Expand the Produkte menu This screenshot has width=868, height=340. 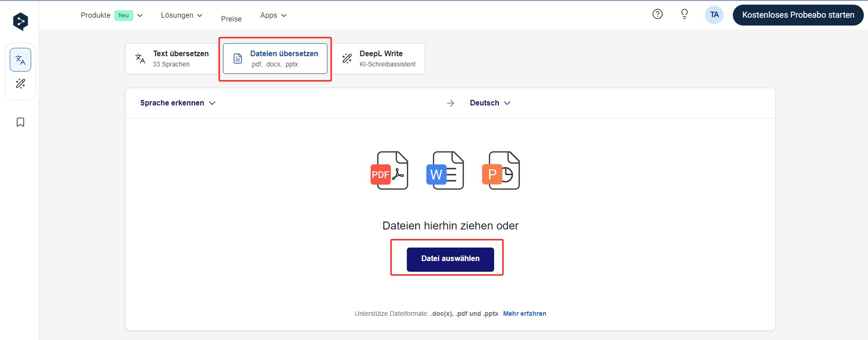(x=111, y=15)
